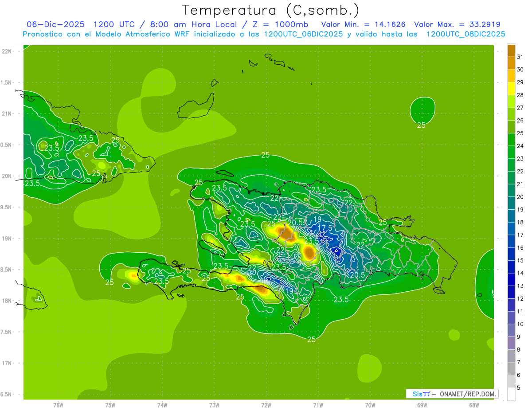Viewport: 532px width, 411px height.
Task: Click the color scale label '26'
Action: [x=520, y=120]
